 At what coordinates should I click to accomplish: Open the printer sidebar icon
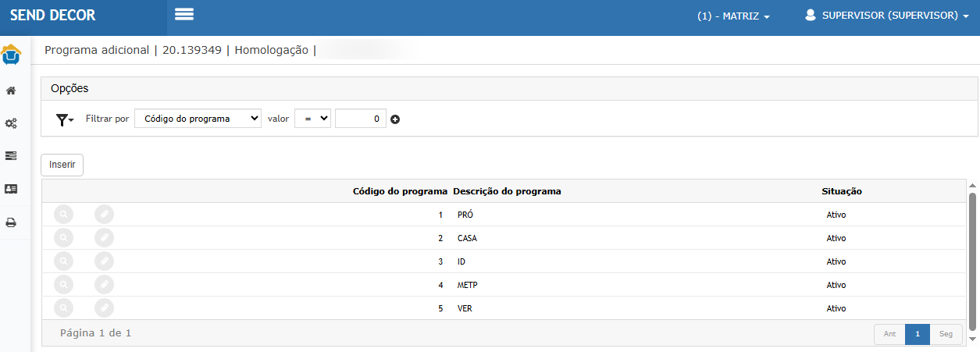click(11, 222)
